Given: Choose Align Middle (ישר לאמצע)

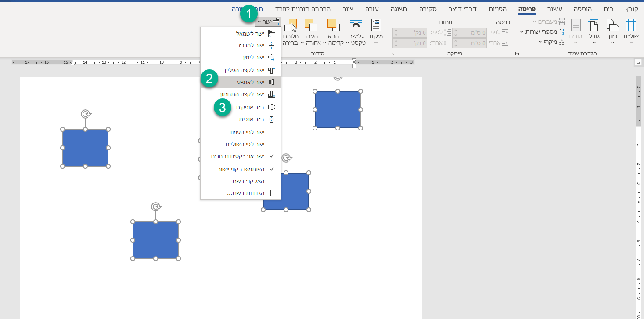Looking at the screenshot, I should coord(241,82).
